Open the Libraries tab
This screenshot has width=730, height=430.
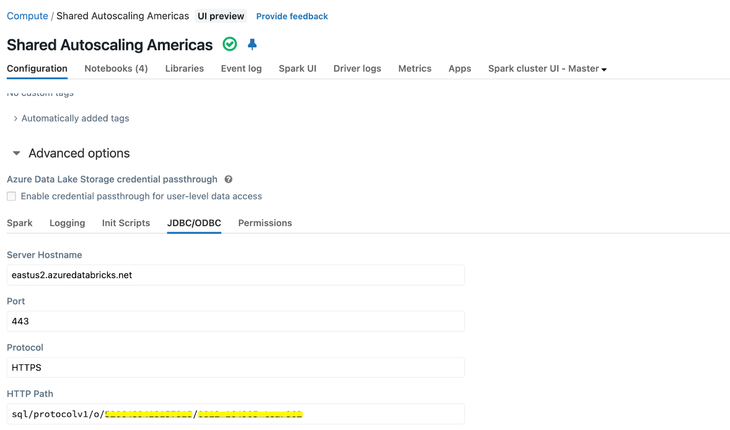184,69
